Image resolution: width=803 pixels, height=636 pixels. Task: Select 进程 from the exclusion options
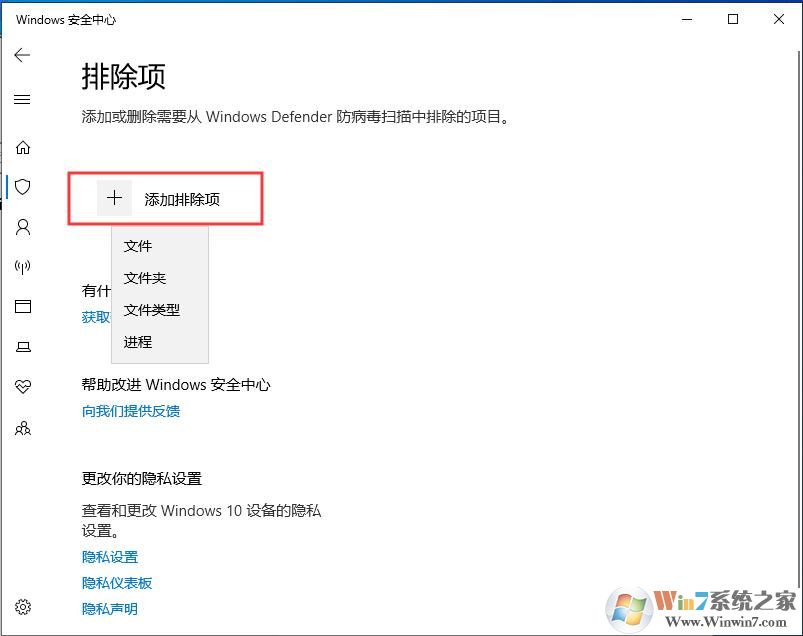point(138,344)
